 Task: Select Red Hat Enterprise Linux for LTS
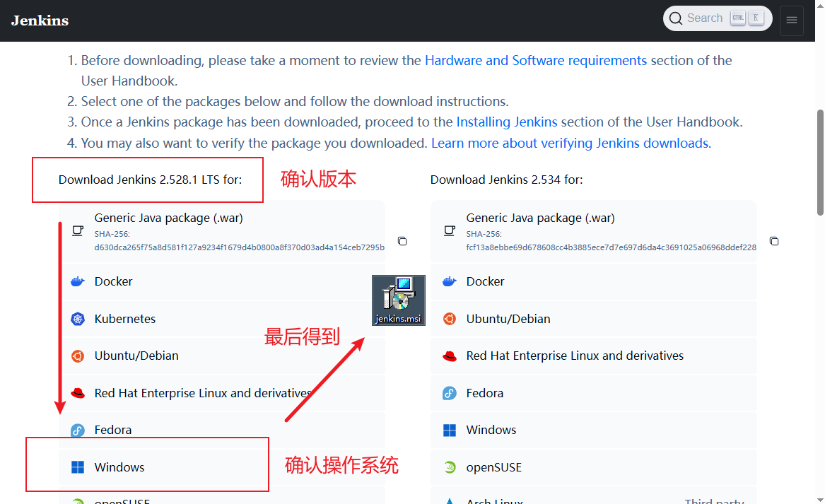(221, 393)
